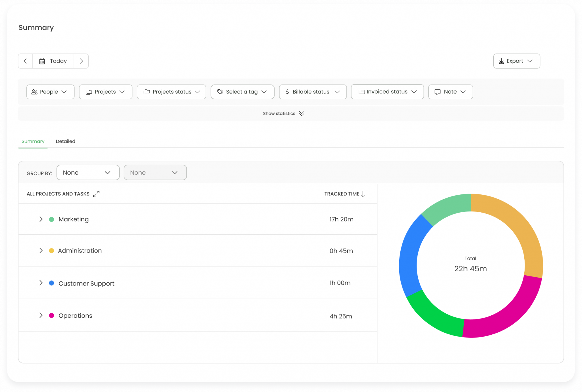The image size is (582, 392).
Task: Click the Projects folder icon
Action: click(x=89, y=92)
